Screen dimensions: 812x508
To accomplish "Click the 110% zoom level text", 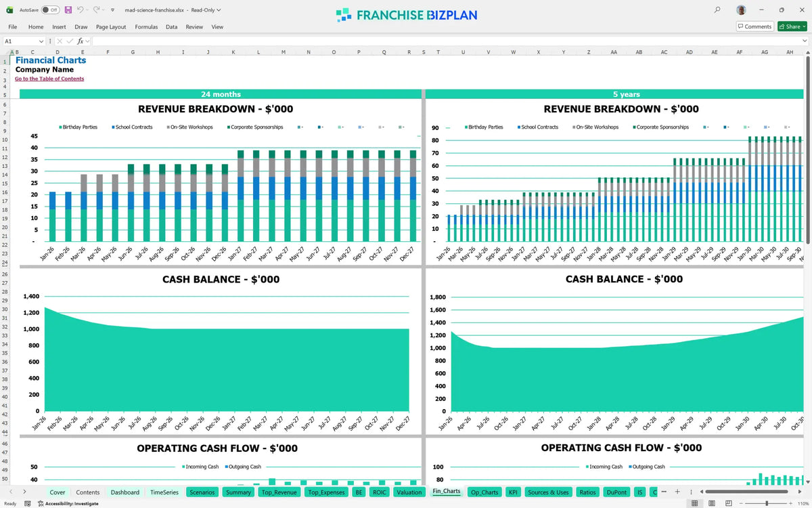I will [803, 503].
